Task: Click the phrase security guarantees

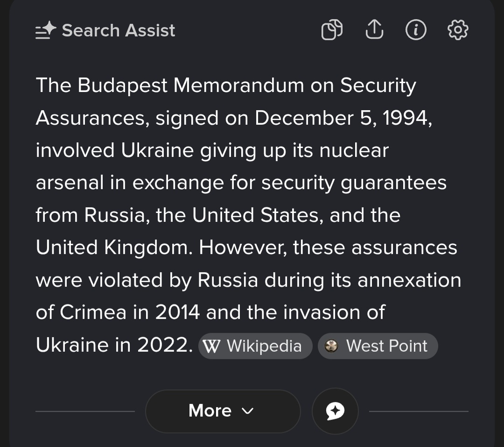Action: tap(354, 183)
